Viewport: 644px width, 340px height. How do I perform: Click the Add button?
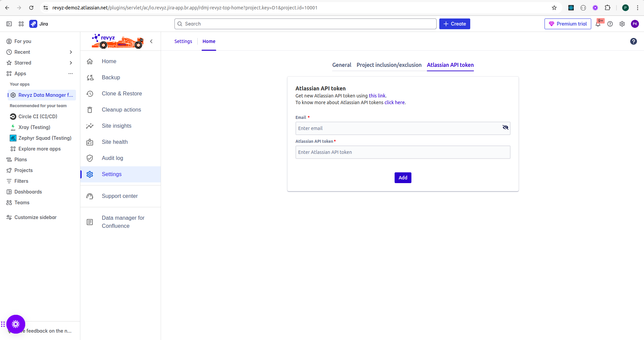403,178
